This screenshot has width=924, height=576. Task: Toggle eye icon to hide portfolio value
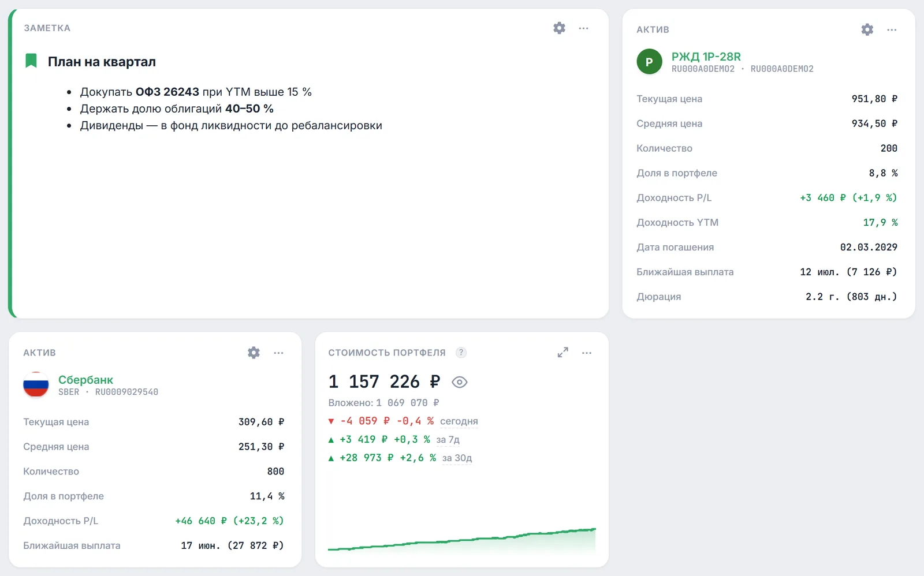pyautogui.click(x=459, y=382)
